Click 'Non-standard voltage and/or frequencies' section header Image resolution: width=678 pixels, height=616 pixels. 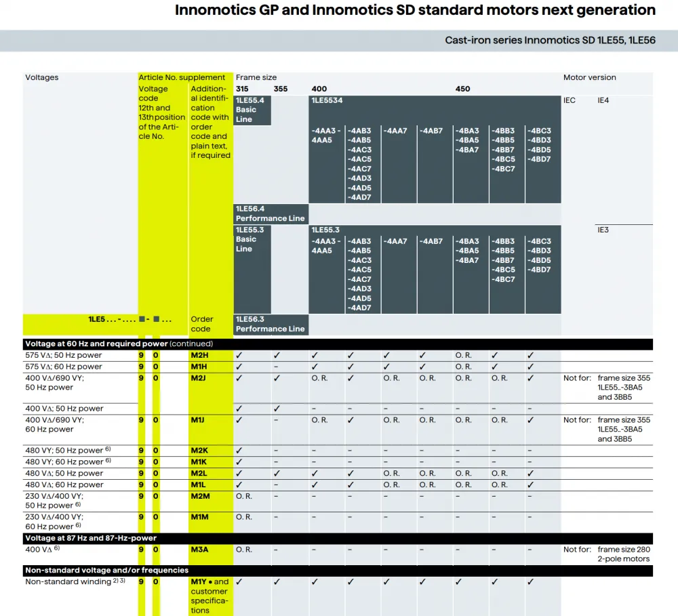click(107, 571)
